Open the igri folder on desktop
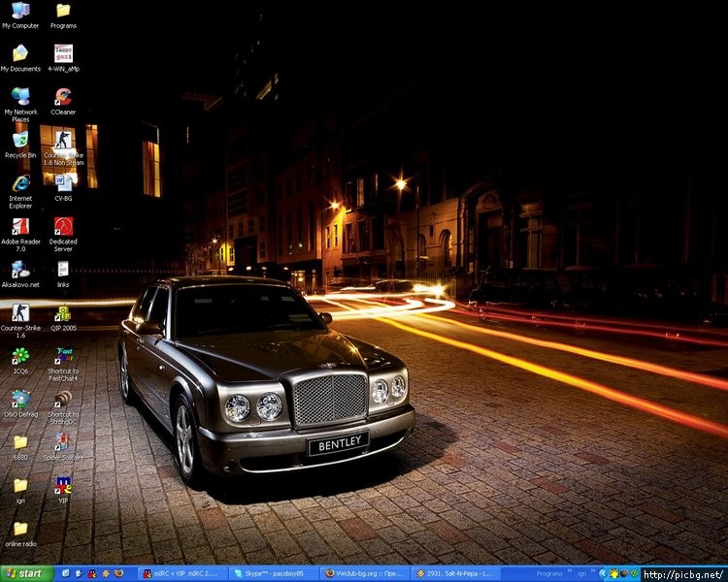 [x=20, y=490]
